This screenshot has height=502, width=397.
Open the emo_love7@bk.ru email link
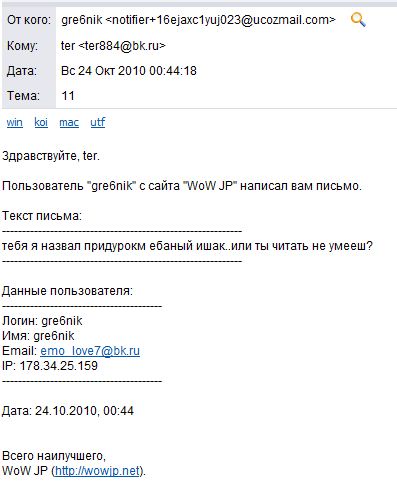[x=90, y=351]
